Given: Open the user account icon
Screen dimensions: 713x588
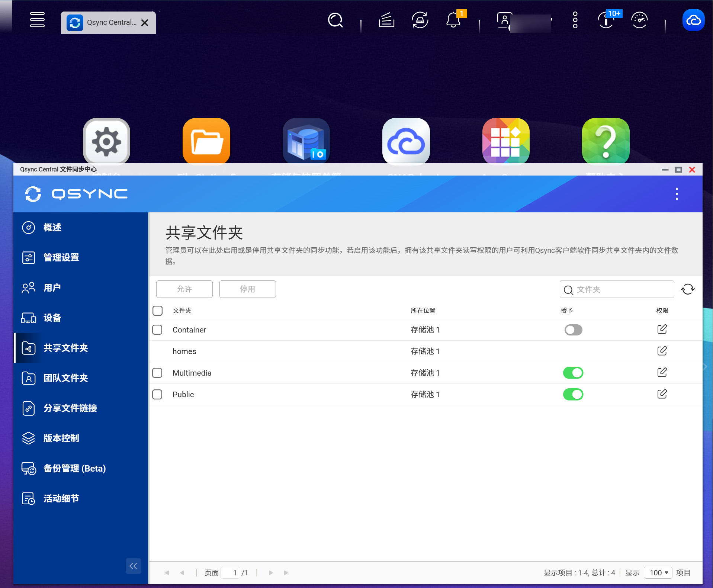Looking at the screenshot, I should 504,20.
